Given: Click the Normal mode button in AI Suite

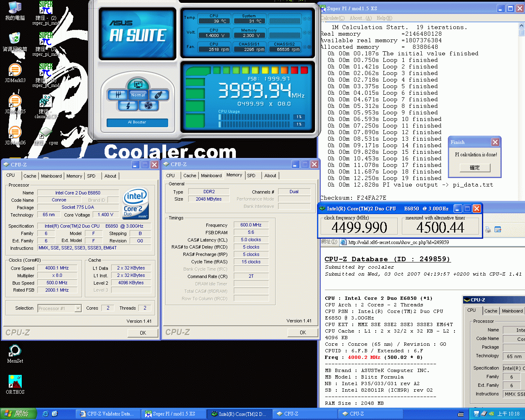Looking at the screenshot, I should (x=138, y=95).
